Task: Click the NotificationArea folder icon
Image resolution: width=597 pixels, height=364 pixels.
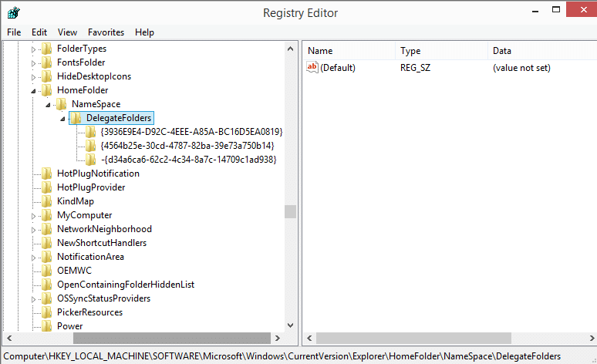Action: [47, 257]
